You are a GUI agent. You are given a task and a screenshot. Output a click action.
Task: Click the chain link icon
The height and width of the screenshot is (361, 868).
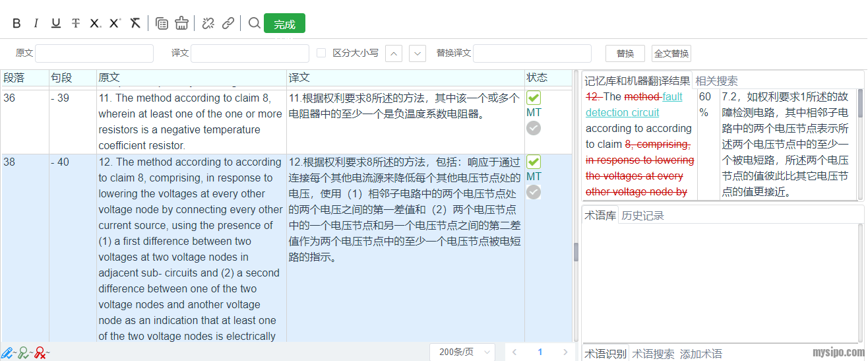pyautogui.click(x=228, y=24)
